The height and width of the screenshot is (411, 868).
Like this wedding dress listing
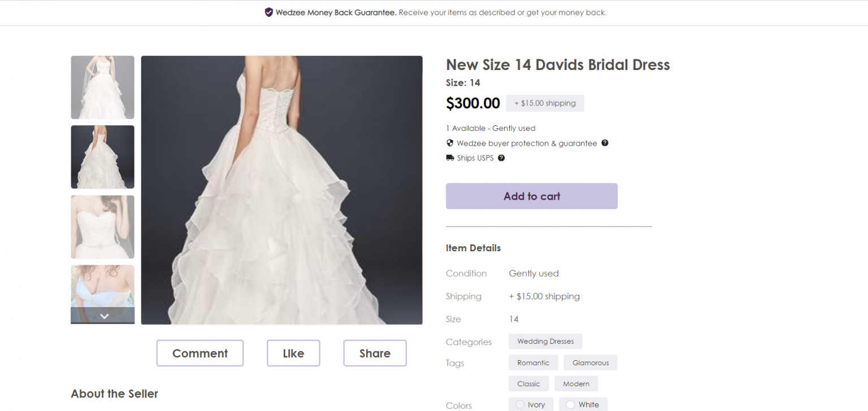click(293, 353)
